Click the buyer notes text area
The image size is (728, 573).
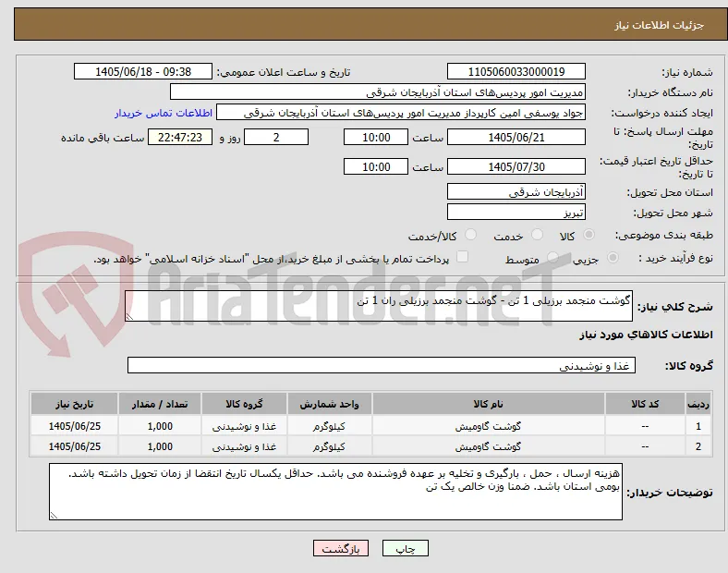[335, 492]
